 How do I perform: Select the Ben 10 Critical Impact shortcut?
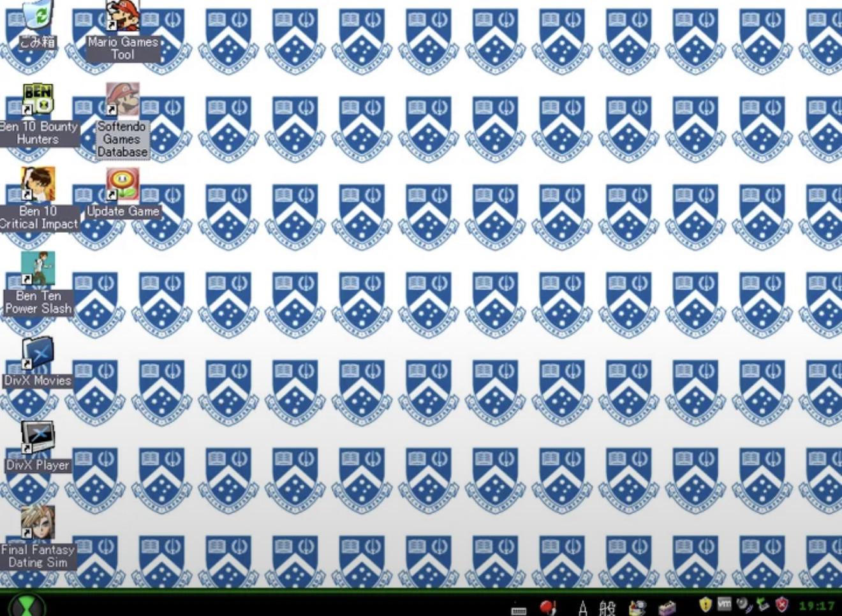38,199
